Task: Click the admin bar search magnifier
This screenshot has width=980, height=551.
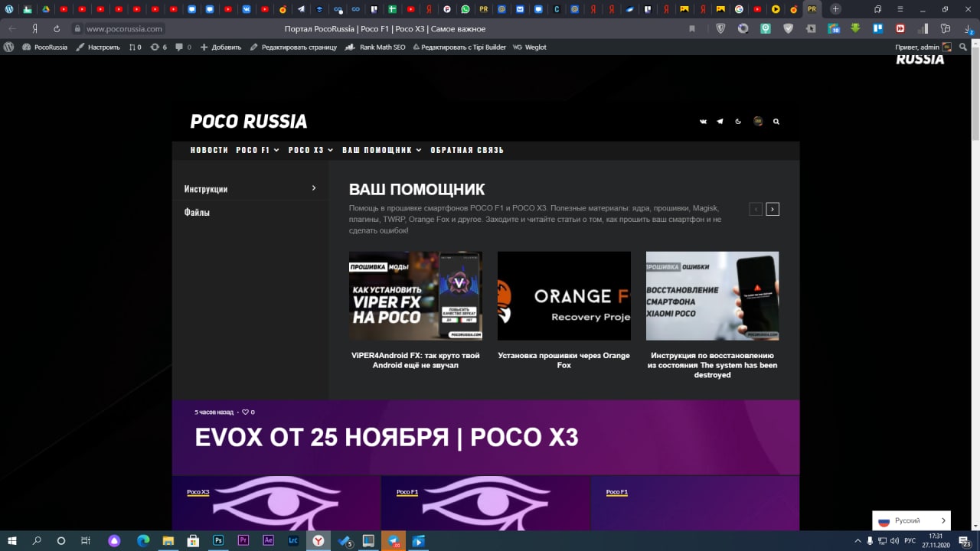Action: [963, 47]
